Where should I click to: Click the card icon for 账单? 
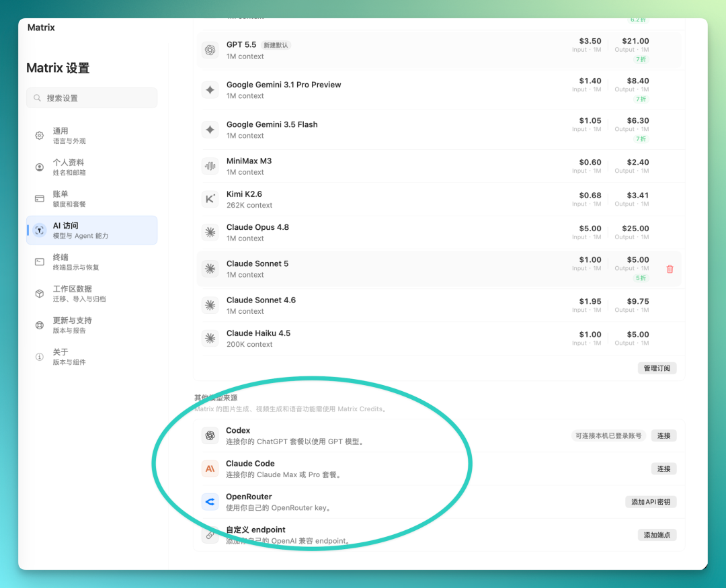pyautogui.click(x=40, y=199)
